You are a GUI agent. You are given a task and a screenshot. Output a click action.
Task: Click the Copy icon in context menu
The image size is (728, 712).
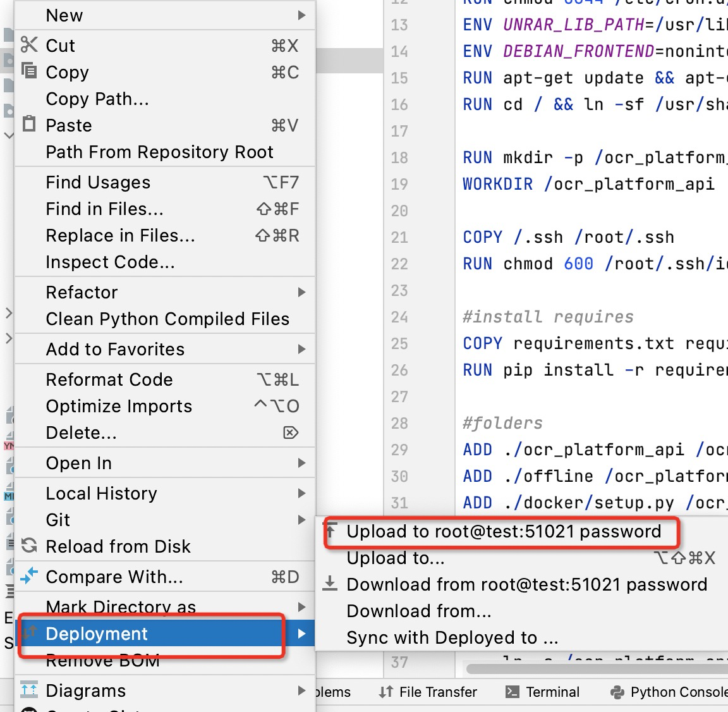tap(29, 71)
